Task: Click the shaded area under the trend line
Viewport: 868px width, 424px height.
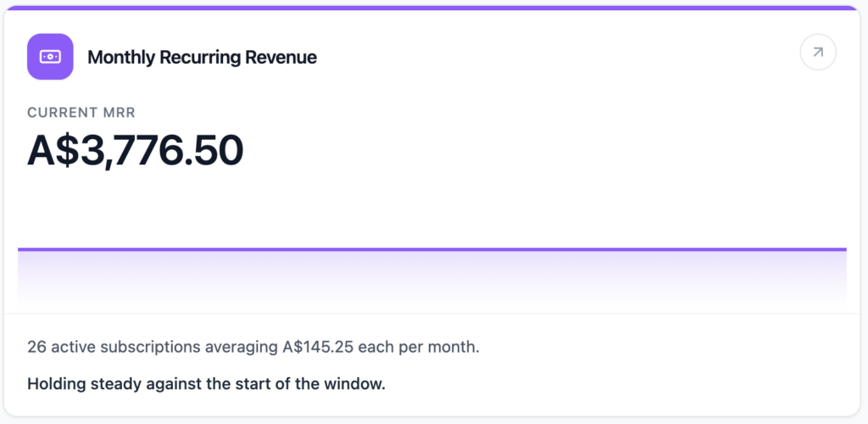Action: click(x=432, y=278)
